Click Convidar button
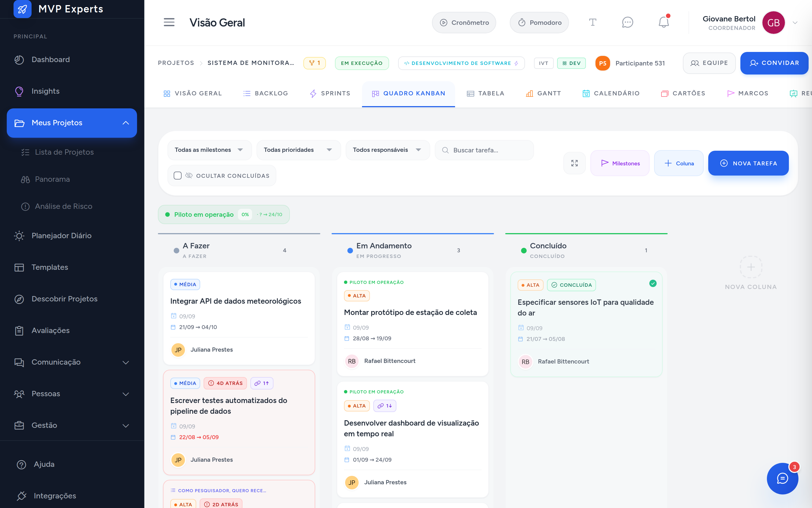This screenshot has height=508, width=812. pos(774,63)
